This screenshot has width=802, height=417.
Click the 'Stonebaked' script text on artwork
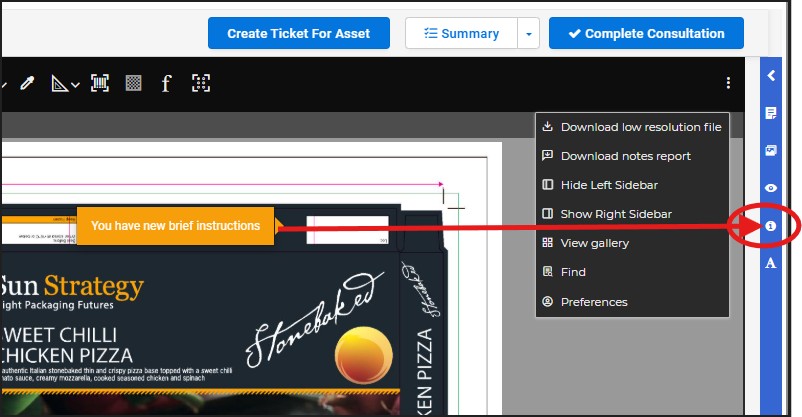tap(314, 319)
